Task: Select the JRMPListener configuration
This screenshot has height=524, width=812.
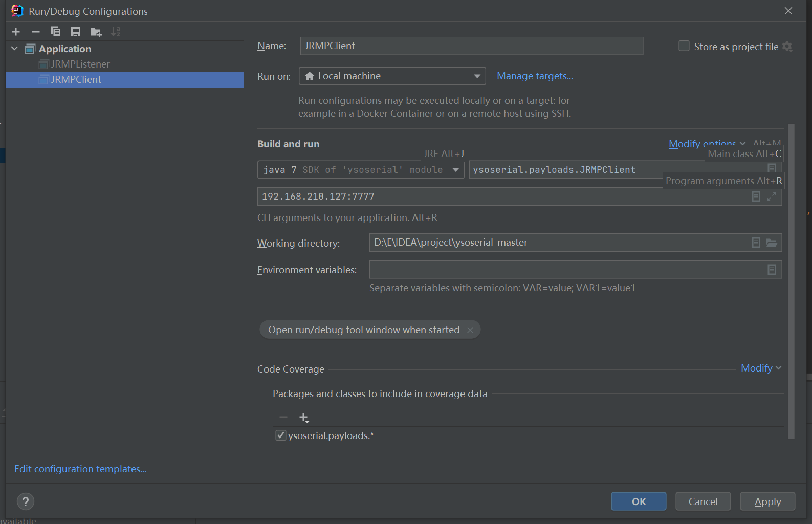Action: [80, 64]
